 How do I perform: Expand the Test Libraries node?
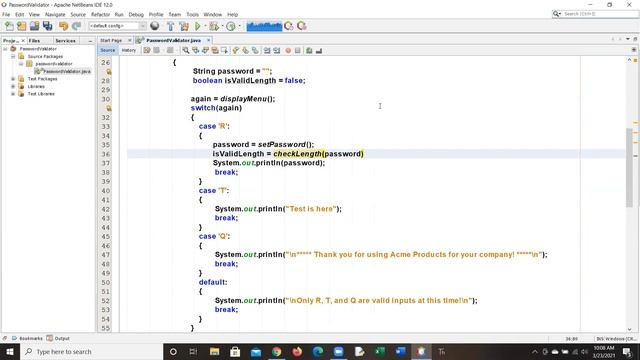13,94
